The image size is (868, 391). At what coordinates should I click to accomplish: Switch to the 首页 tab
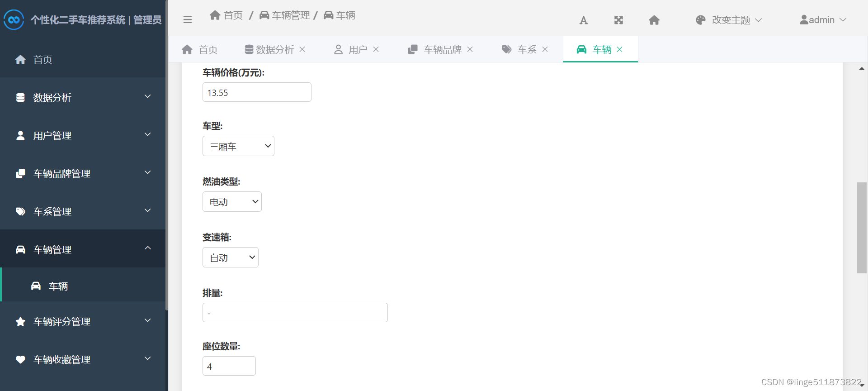pos(199,49)
